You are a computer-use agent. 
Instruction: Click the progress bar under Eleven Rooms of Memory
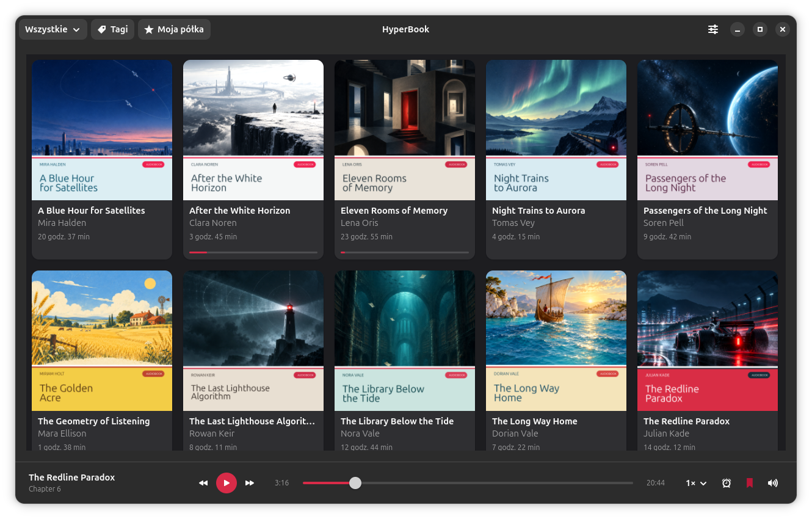coord(405,252)
